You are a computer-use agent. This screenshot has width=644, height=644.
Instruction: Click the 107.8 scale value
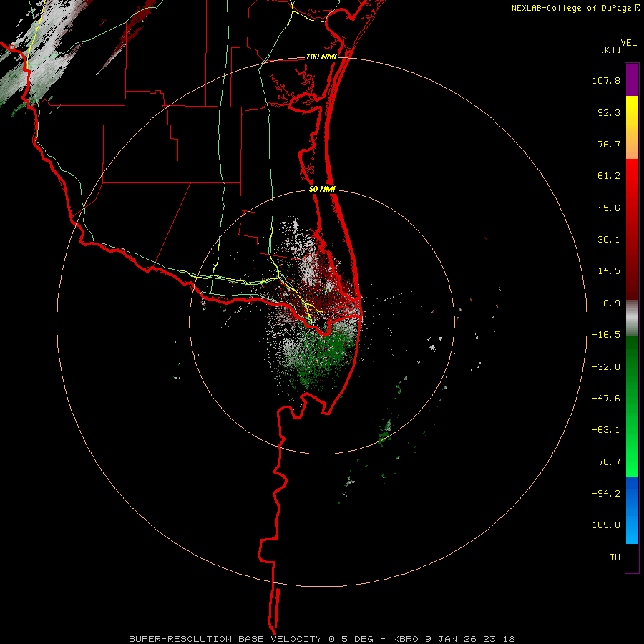coord(606,80)
